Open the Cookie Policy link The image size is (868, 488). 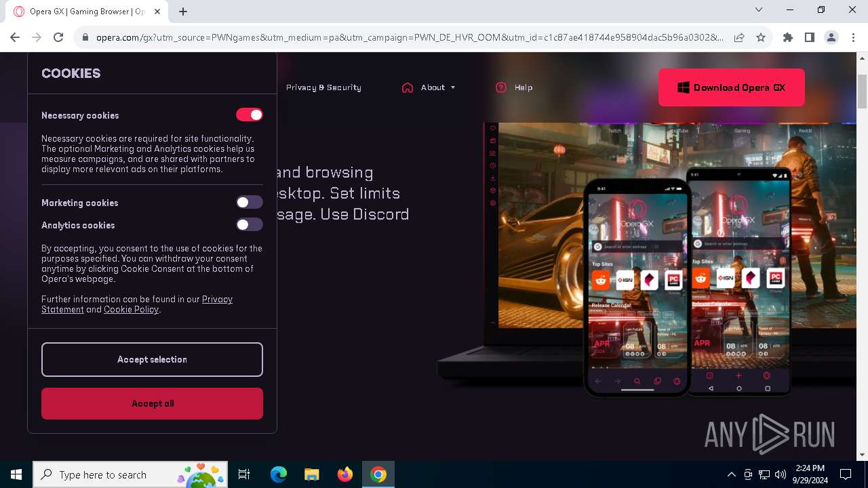pos(131,310)
